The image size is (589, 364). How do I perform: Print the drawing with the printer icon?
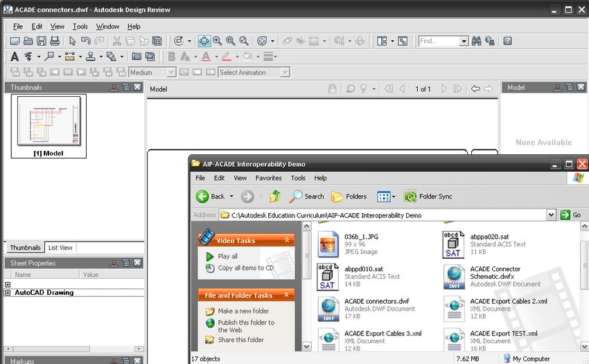pyautogui.click(x=55, y=41)
